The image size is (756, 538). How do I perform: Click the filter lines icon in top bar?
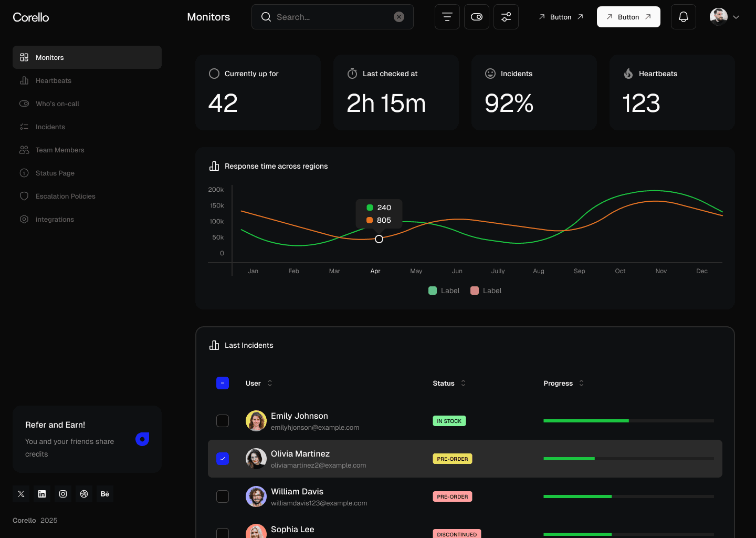pyautogui.click(x=447, y=17)
